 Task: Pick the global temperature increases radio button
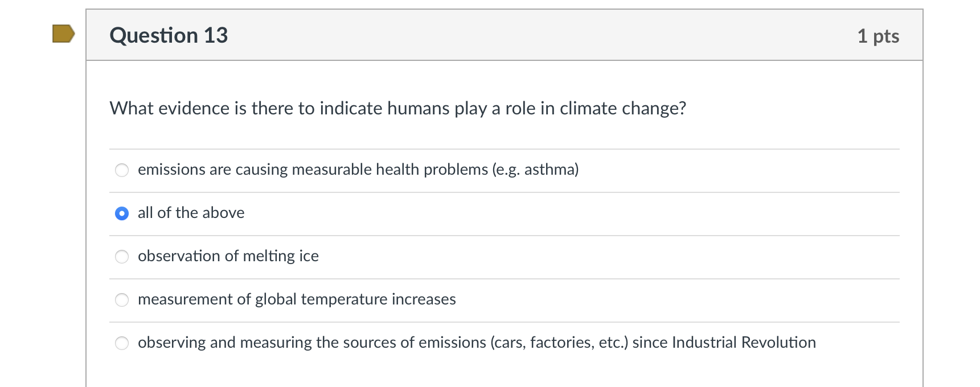(x=122, y=300)
